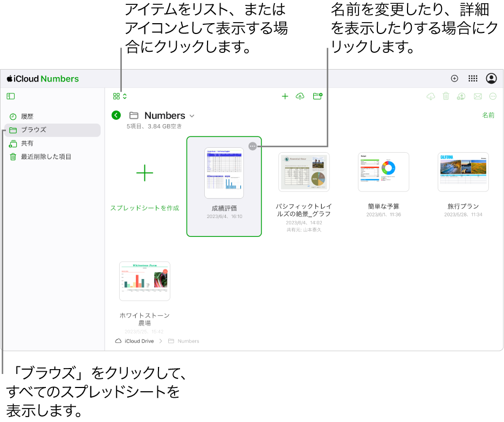504x422 pixels.
Task: Open your account avatar icon
Action: pyautogui.click(x=491, y=78)
